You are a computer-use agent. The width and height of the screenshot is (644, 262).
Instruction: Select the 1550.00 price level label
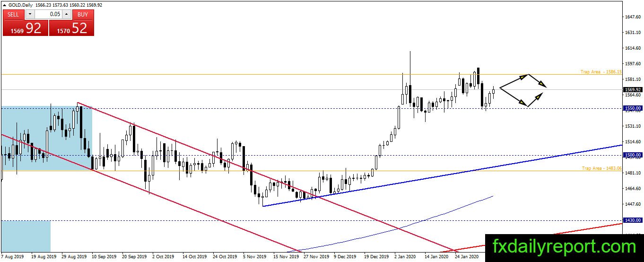tap(632, 108)
